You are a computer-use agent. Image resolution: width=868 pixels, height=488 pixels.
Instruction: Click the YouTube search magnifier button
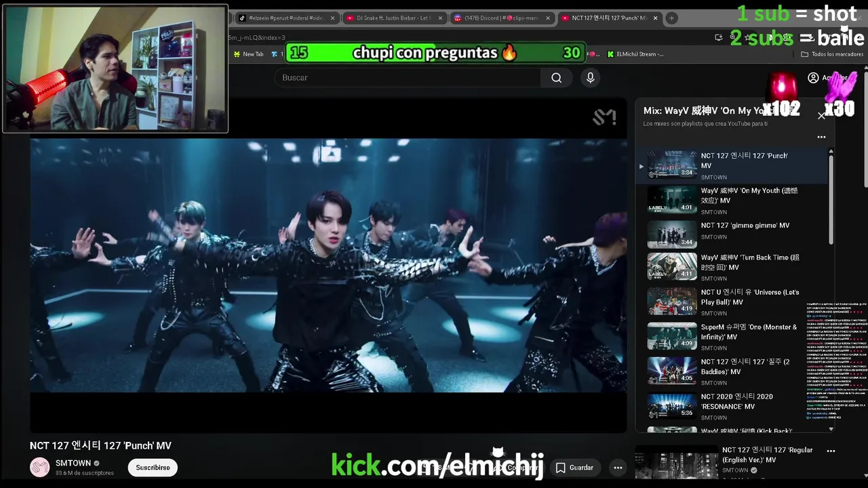(557, 78)
